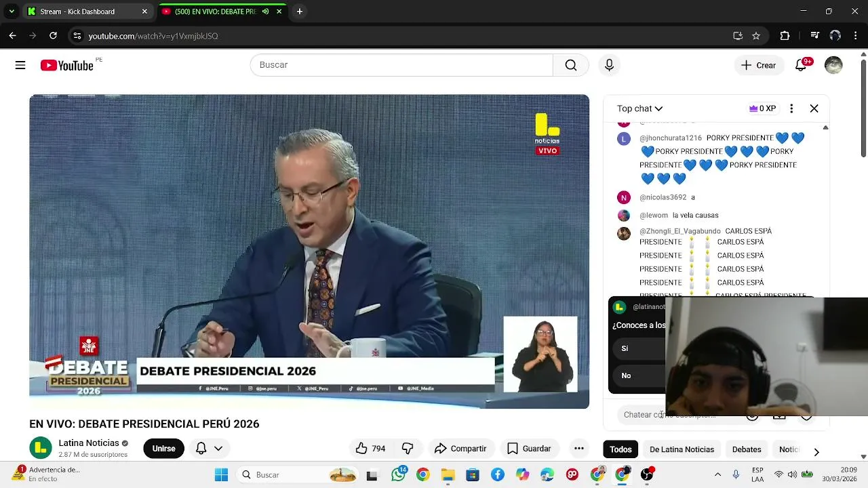Open the YouTube guide hamburger menu
This screenshot has width=868, height=488.
coord(20,65)
